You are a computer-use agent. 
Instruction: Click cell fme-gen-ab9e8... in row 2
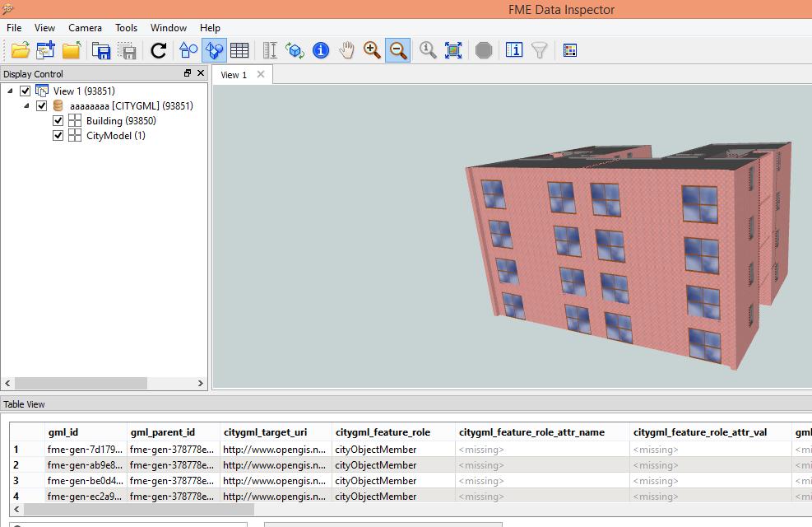coord(86,464)
